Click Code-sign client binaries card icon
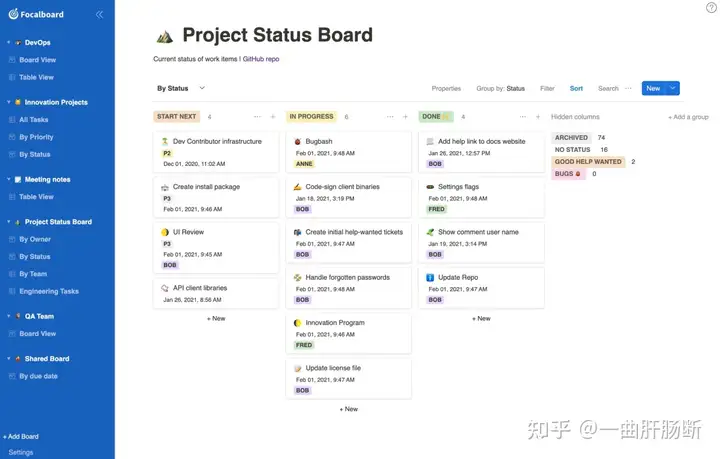720x459 pixels. pos(298,187)
